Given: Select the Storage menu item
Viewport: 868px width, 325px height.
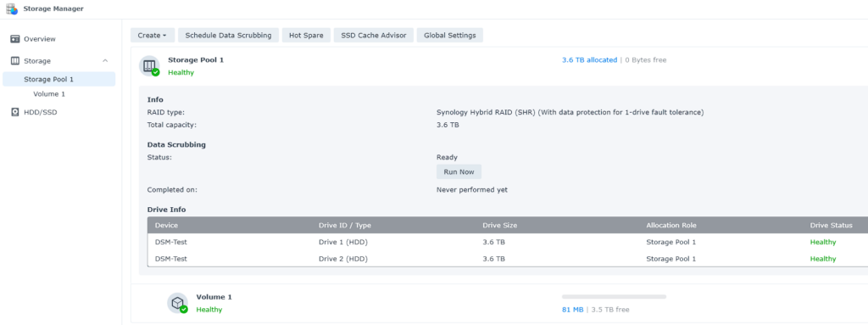Looking at the screenshot, I should pyautogui.click(x=37, y=61).
